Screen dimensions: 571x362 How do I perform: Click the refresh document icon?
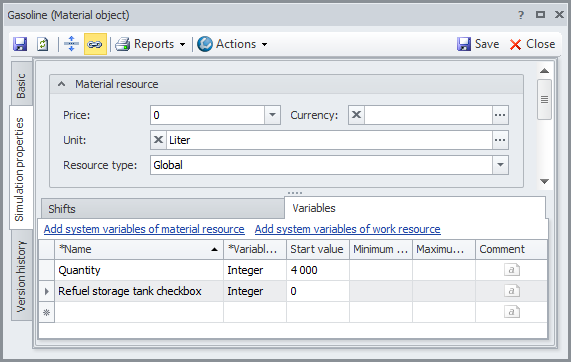click(43, 44)
